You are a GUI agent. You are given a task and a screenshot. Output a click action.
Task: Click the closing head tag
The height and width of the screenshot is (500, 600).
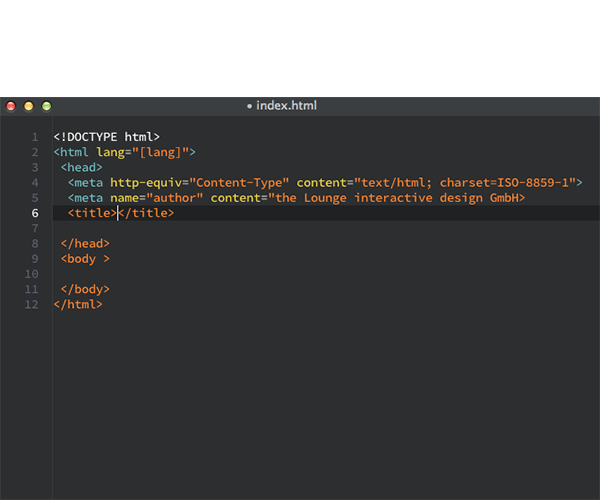[x=85, y=244]
